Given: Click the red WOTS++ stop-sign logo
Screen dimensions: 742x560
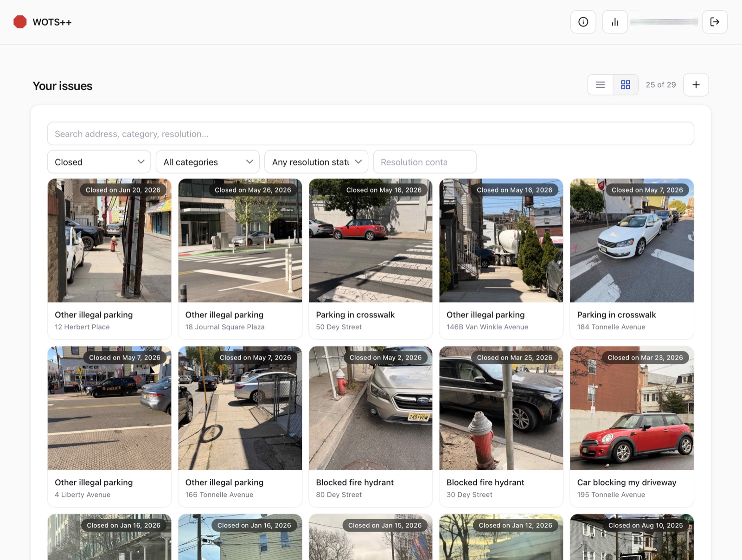Looking at the screenshot, I should tap(20, 22).
